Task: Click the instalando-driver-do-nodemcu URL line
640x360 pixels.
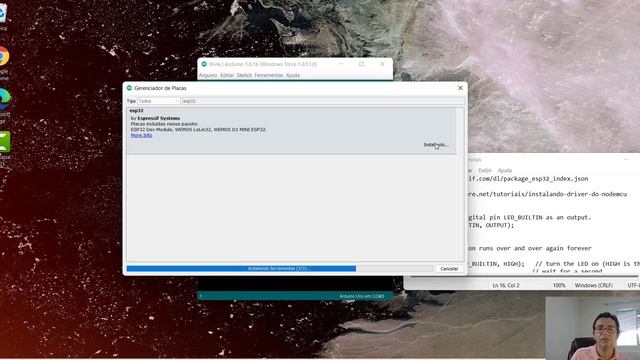Action: 547,194
